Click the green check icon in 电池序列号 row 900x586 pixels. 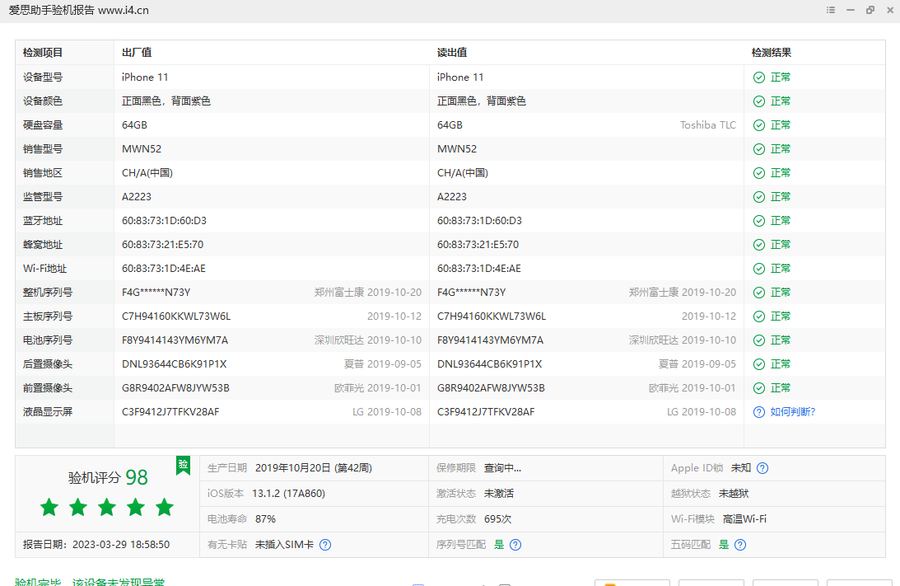[759, 340]
